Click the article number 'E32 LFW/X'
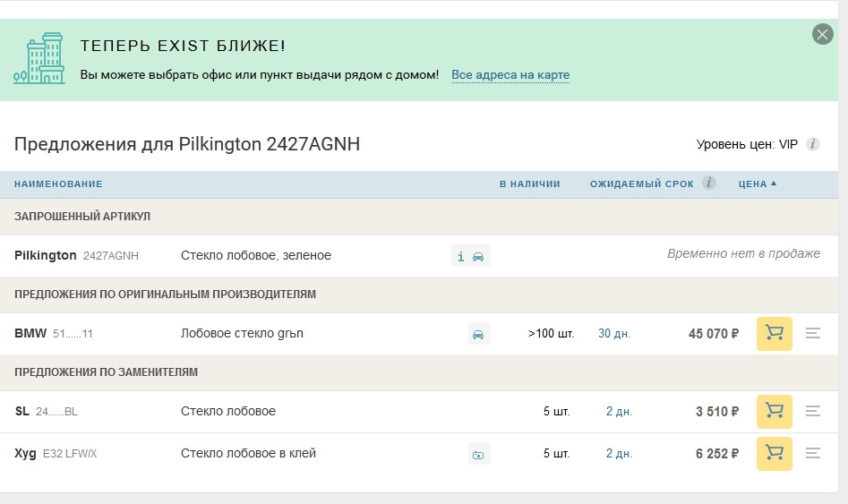The height and width of the screenshot is (504, 848). (x=70, y=454)
